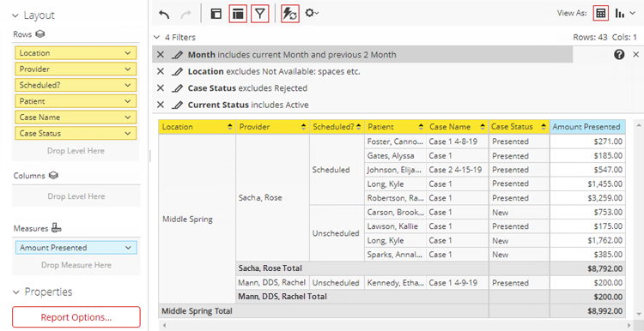Select the Middle Spring location cell
The height and width of the screenshot is (331, 644).
click(197, 219)
